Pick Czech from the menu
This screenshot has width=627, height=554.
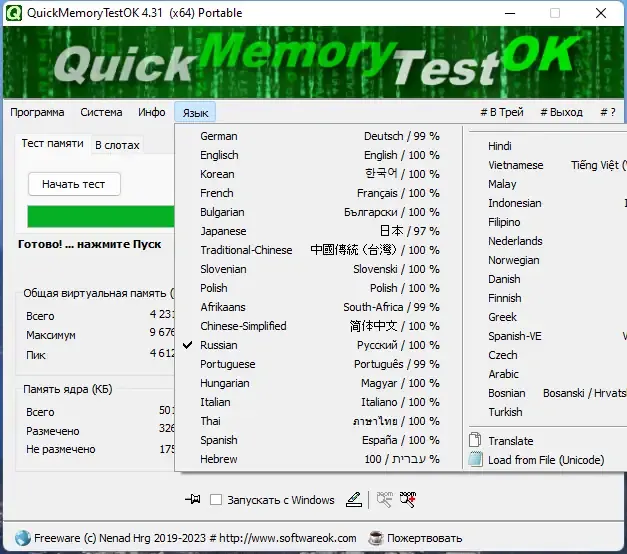[546, 355]
